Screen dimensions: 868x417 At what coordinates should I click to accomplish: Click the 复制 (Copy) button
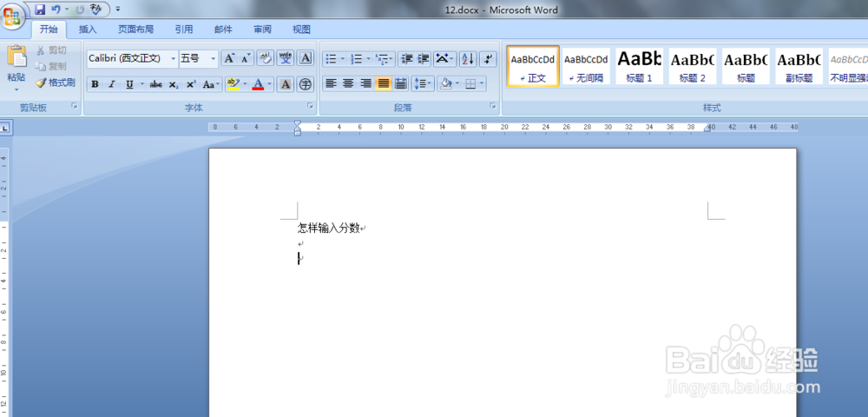(51, 66)
